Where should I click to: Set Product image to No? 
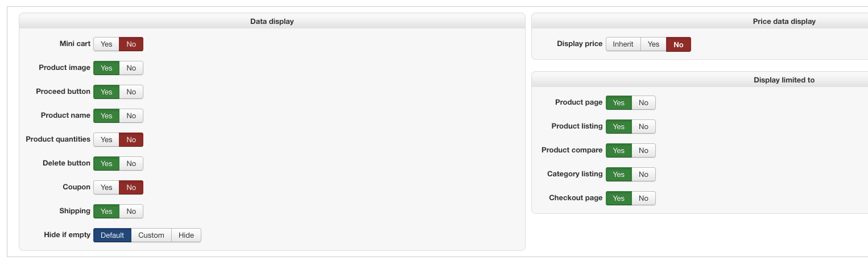pos(131,68)
